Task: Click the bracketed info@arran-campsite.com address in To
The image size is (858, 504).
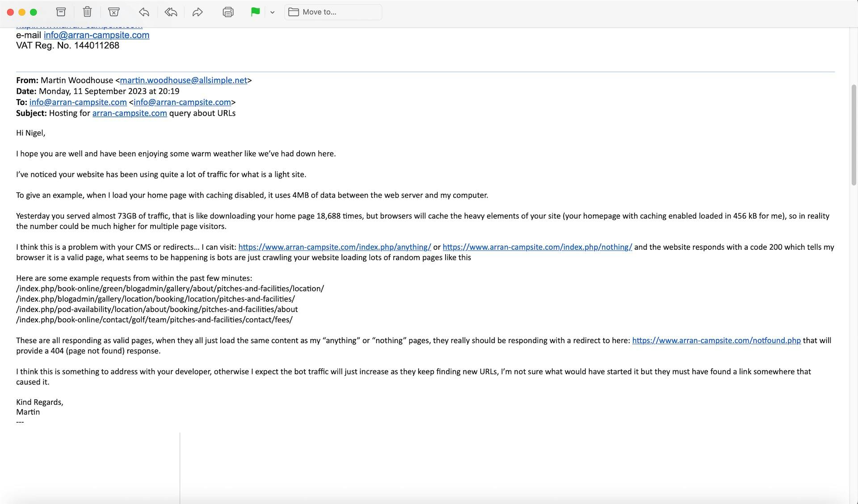Action: (x=182, y=102)
